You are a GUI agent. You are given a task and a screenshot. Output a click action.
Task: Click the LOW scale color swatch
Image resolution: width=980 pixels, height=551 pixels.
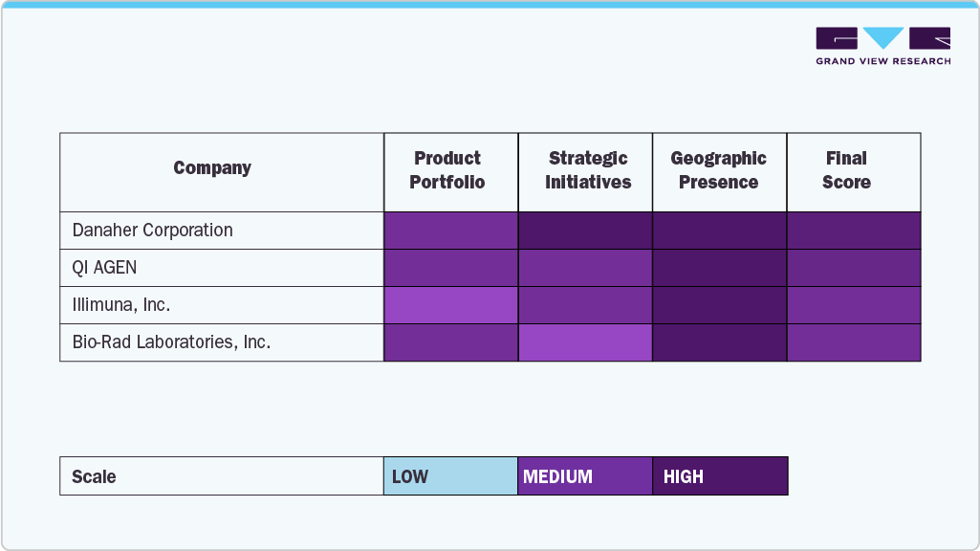coord(450,476)
